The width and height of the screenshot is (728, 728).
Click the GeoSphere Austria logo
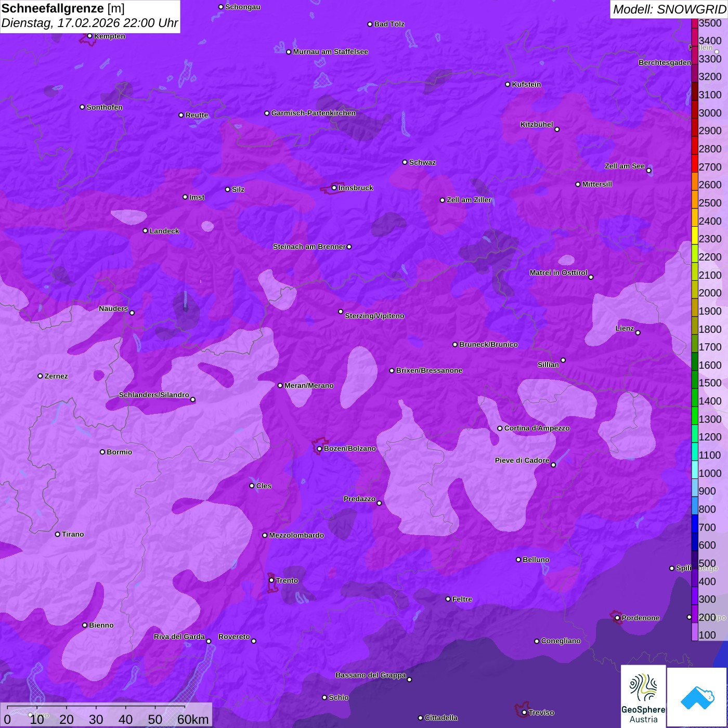pyautogui.click(x=643, y=696)
